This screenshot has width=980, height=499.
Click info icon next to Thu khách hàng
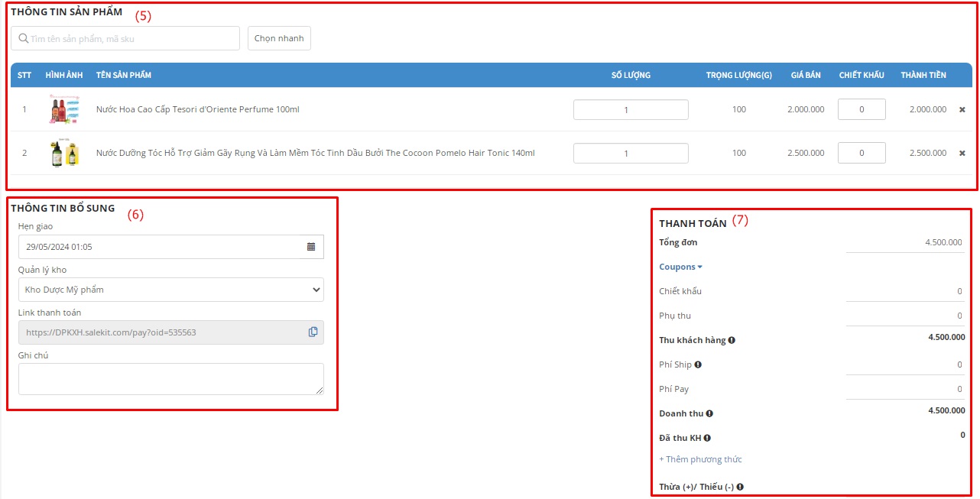pos(732,340)
